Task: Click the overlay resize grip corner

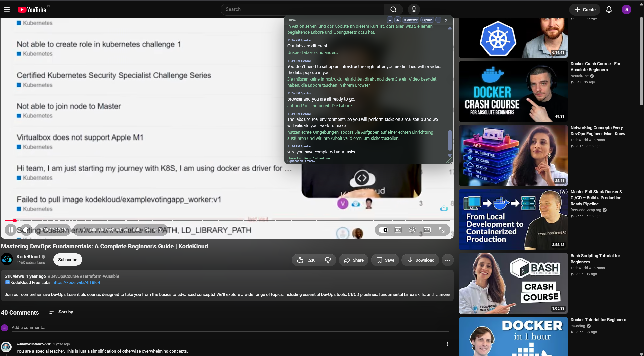Action: 449,160
